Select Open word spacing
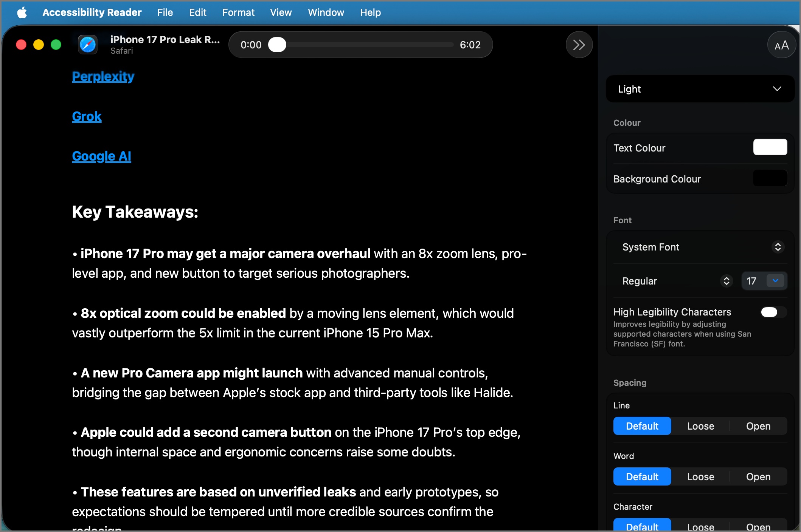This screenshot has width=801, height=532. point(758,476)
